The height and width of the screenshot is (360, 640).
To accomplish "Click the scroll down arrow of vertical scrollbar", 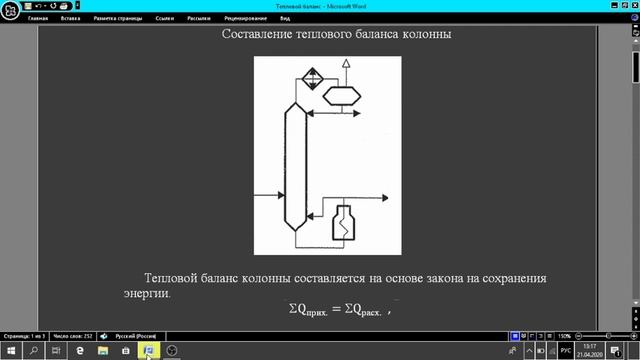I will coord(636,302).
